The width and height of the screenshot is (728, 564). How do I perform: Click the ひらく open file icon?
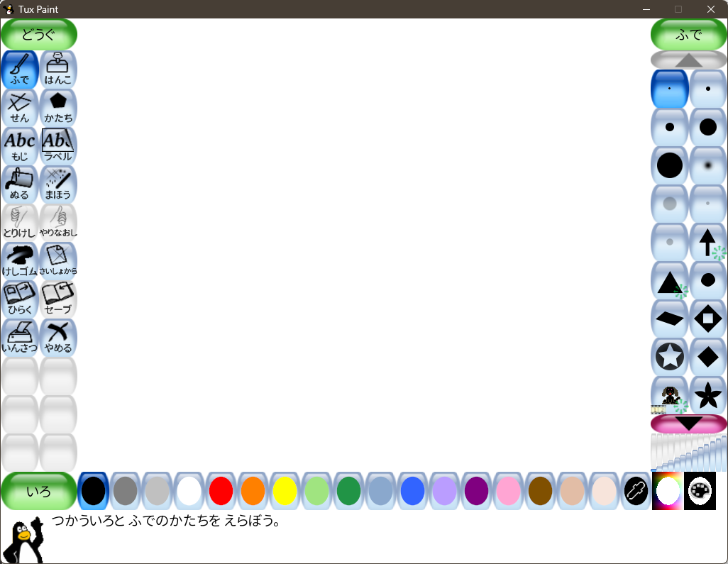(20, 299)
